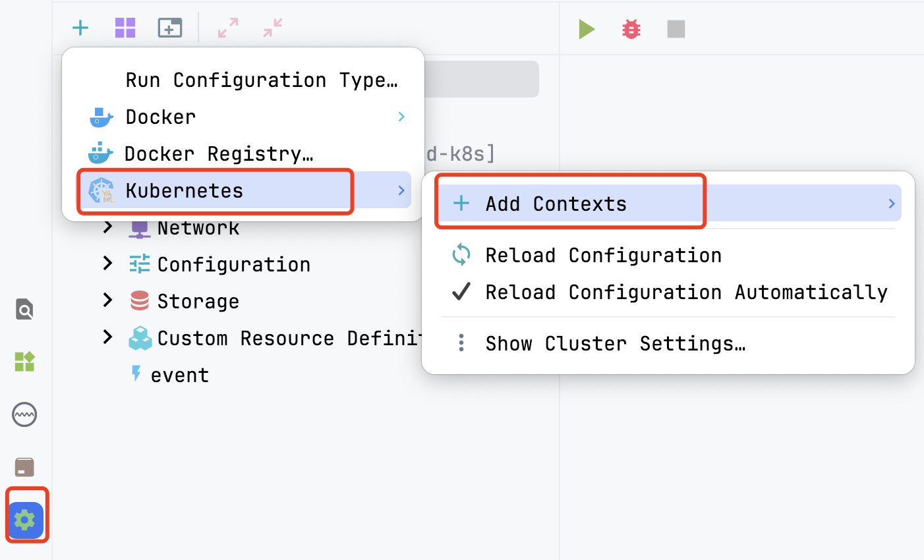Expand the Configuration tree node

[108, 264]
